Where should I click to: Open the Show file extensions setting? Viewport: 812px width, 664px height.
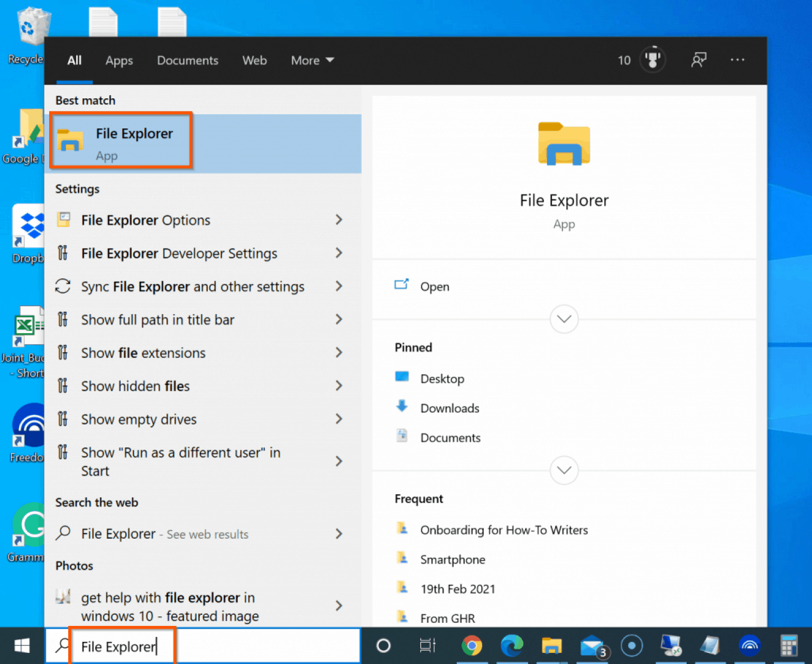click(143, 353)
